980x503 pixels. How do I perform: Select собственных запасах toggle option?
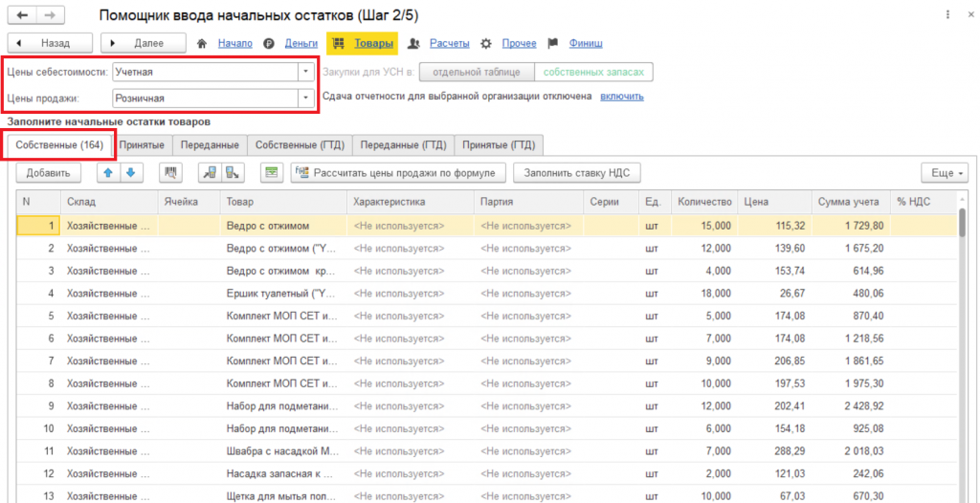[x=593, y=72]
